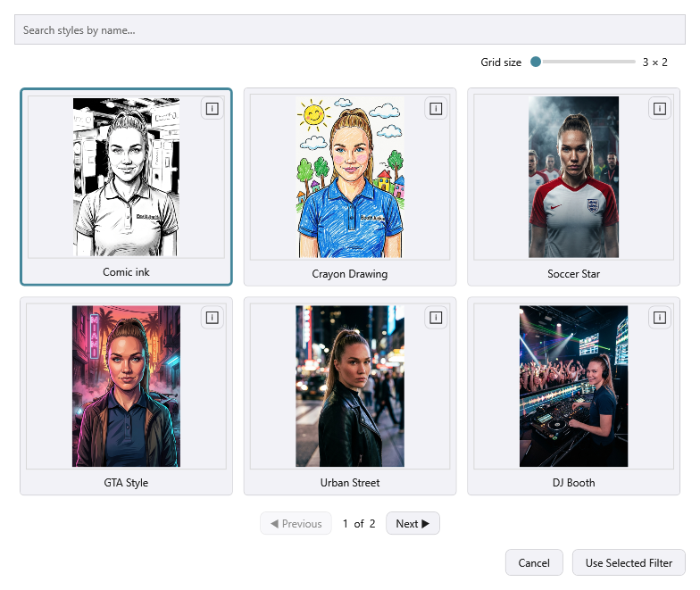Open info icon on DJ Booth card
Screen dimensions: 700x590
[x=659, y=318]
